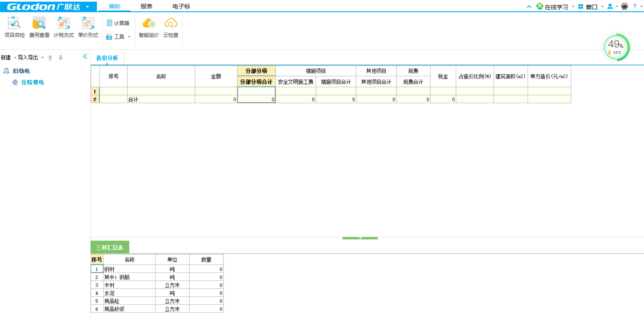Click the 名称 cell in row 1
The width and height of the screenshot is (644, 319).
pos(161,91)
